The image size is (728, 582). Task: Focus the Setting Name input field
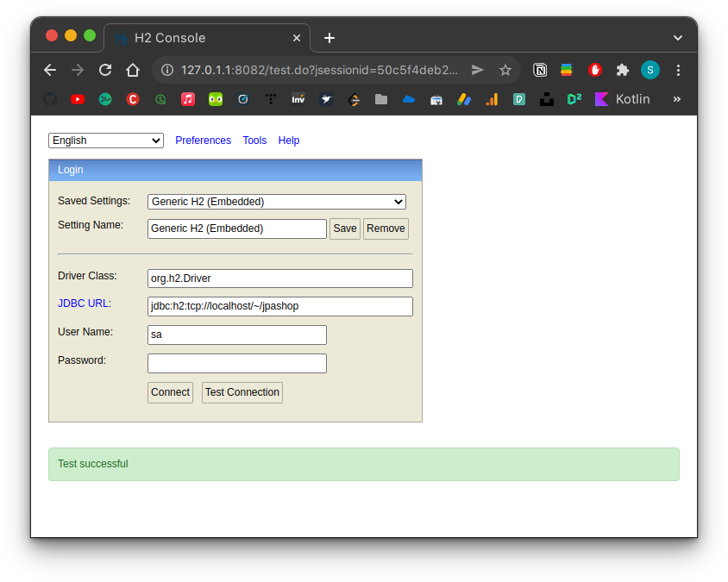click(237, 228)
